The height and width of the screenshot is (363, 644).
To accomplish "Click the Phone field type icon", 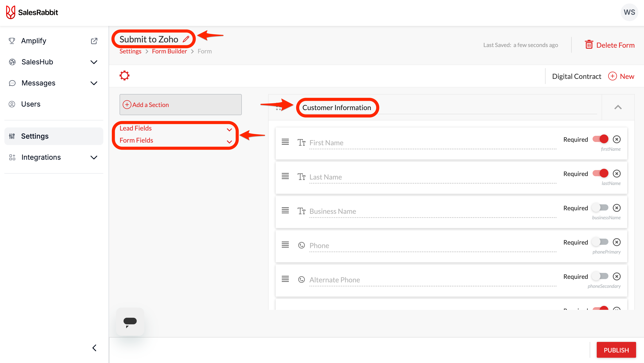I will coord(302,245).
